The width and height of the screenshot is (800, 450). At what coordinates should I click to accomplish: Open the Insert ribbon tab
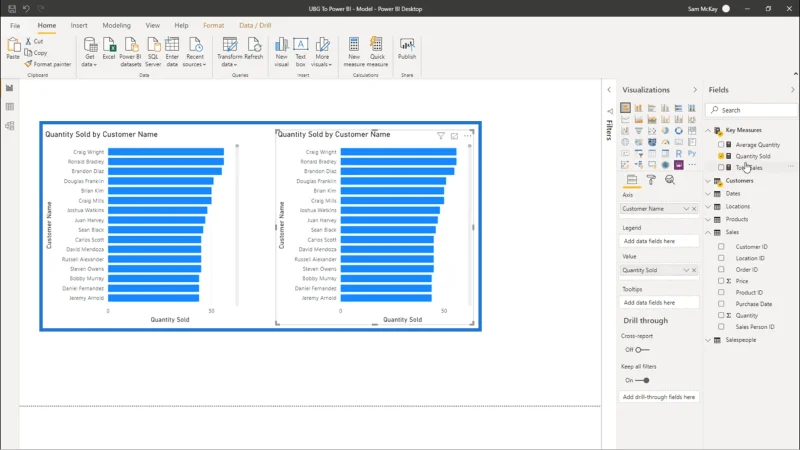(x=79, y=26)
